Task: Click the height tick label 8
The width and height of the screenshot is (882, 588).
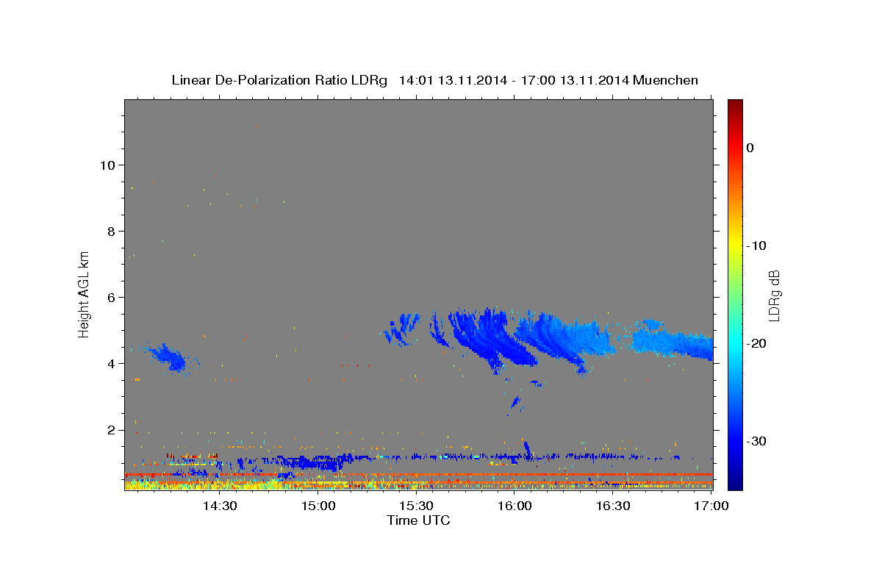Action: click(x=110, y=231)
